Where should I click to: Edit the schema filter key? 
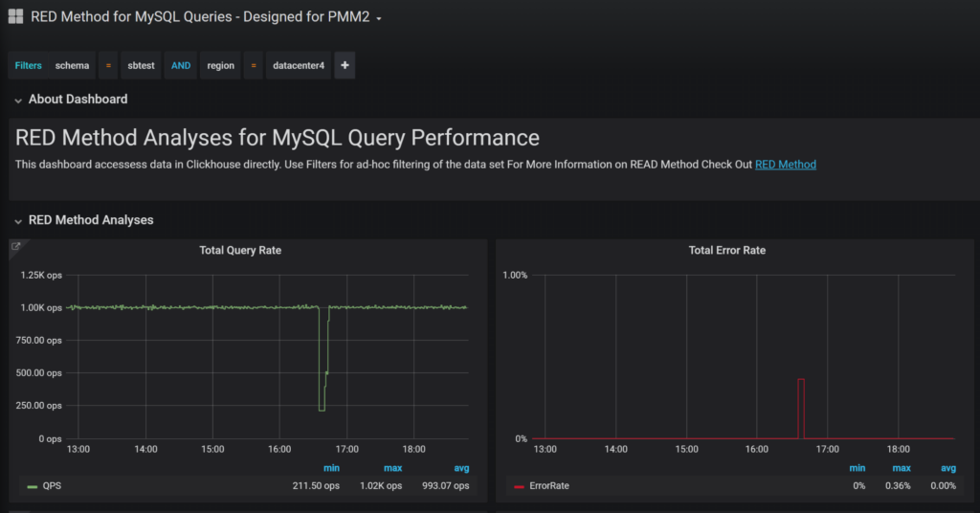click(72, 66)
